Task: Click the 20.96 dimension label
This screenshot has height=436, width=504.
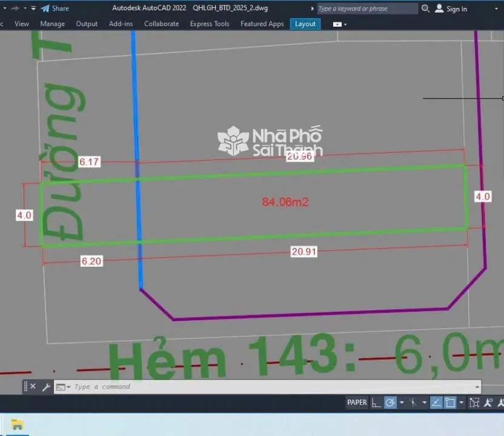Action: coord(299,156)
